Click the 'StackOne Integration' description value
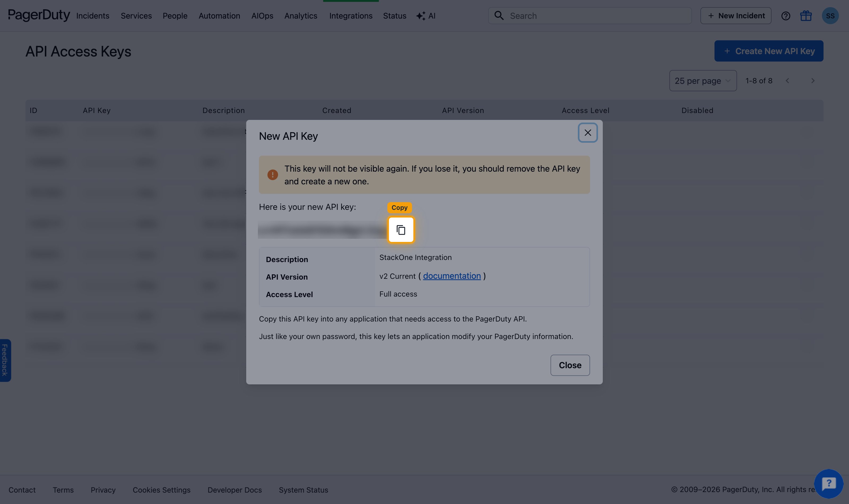 click(x=415, y=257)
